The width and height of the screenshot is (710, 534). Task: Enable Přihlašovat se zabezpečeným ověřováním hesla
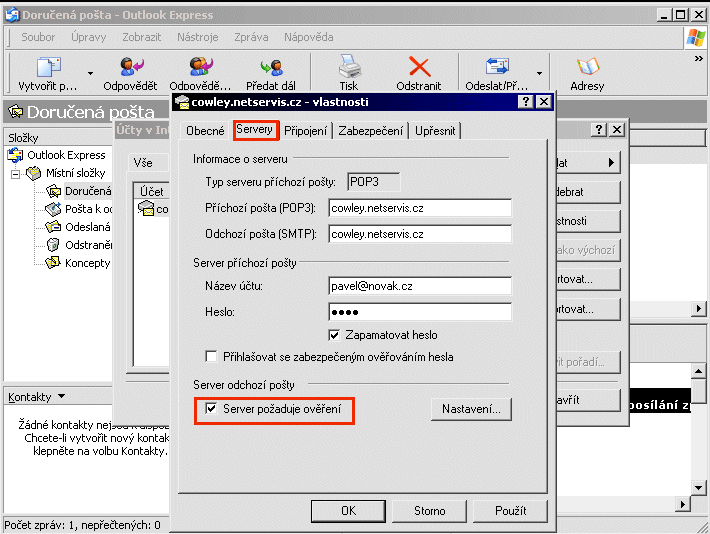(211, 356)
